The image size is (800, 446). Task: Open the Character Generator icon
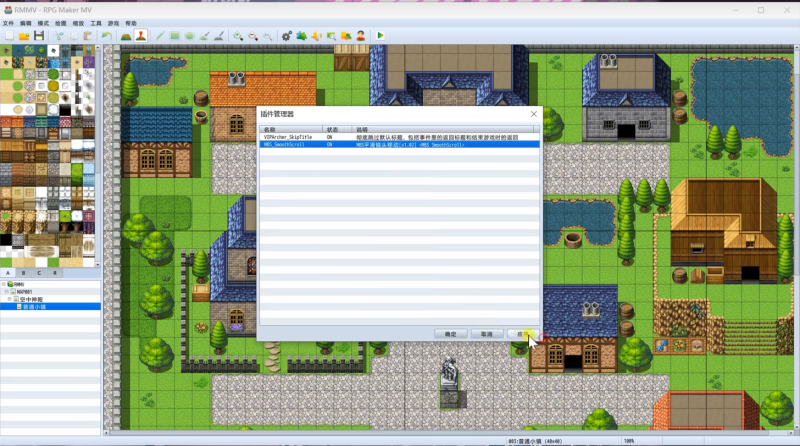click(361, 36)
